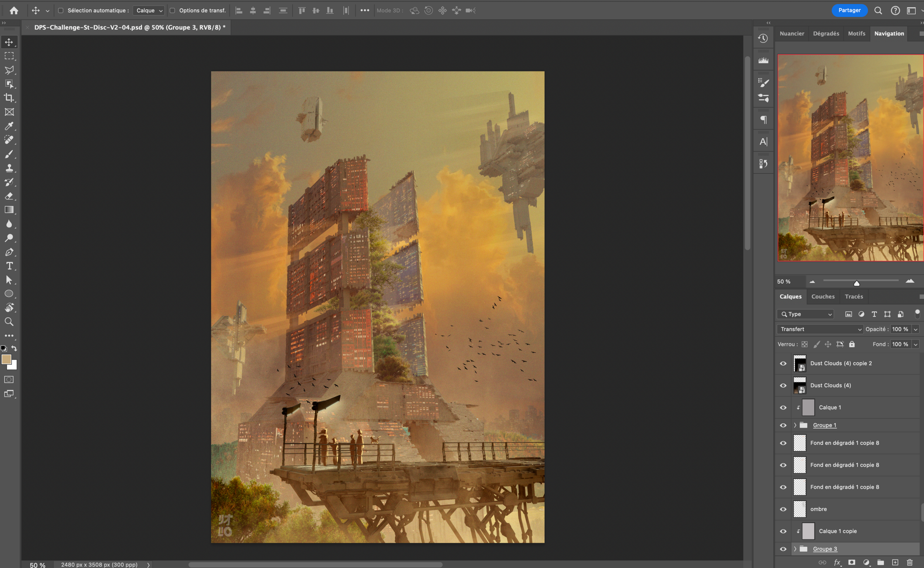This screenshot has height=568, width=924.
Task: Activate the Zoom tool
Action: (x=9, y=322)
